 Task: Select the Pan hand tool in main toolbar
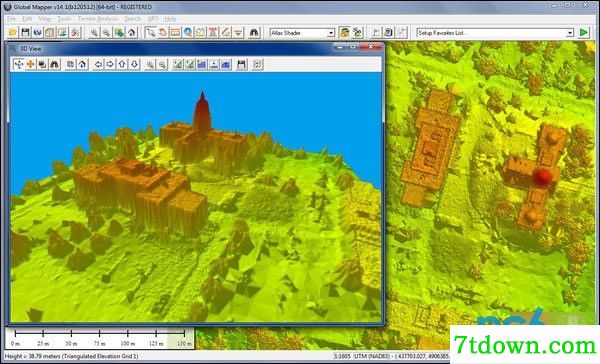click(x=163, y=33)
